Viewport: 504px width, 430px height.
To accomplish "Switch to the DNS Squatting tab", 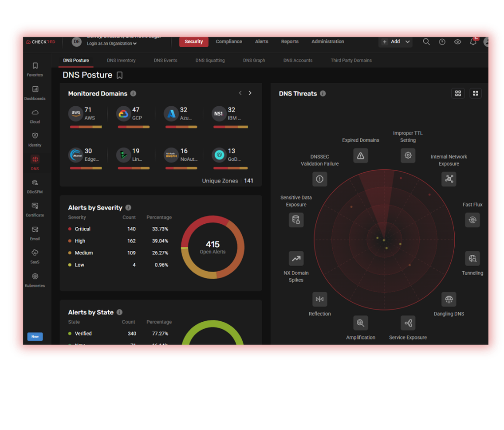I will pos(210,61).
